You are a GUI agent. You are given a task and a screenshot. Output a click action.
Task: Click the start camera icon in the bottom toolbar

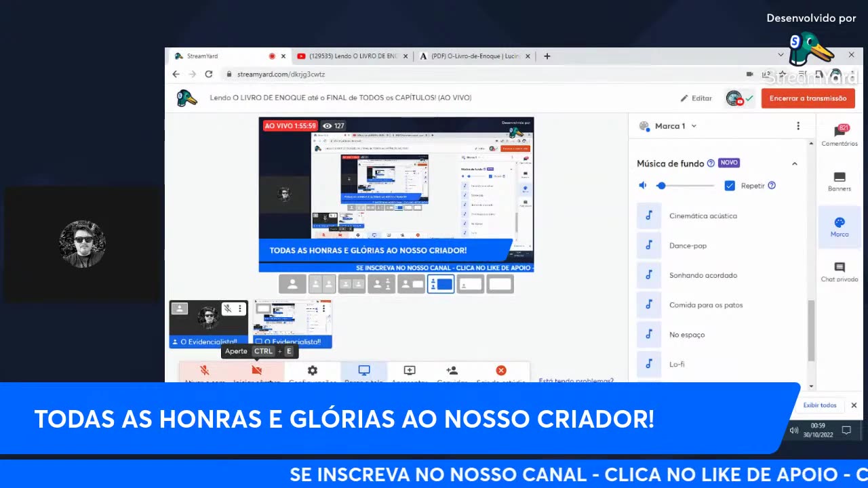click(x=256, y=371)
